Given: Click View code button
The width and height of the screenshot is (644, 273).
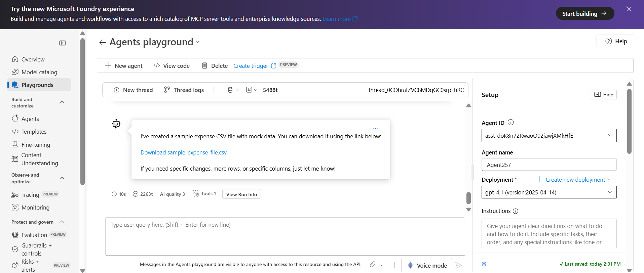Looking at the screenshot, I should coord(172,66).
